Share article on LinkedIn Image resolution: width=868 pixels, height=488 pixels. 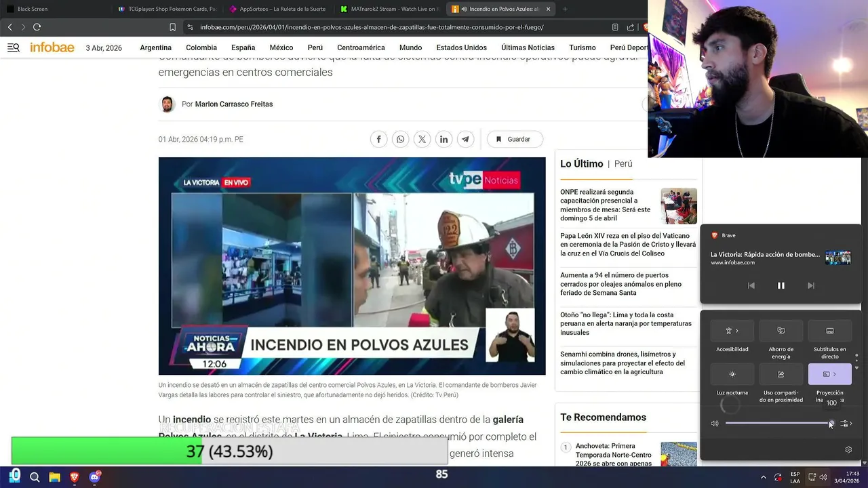(443, 139)
